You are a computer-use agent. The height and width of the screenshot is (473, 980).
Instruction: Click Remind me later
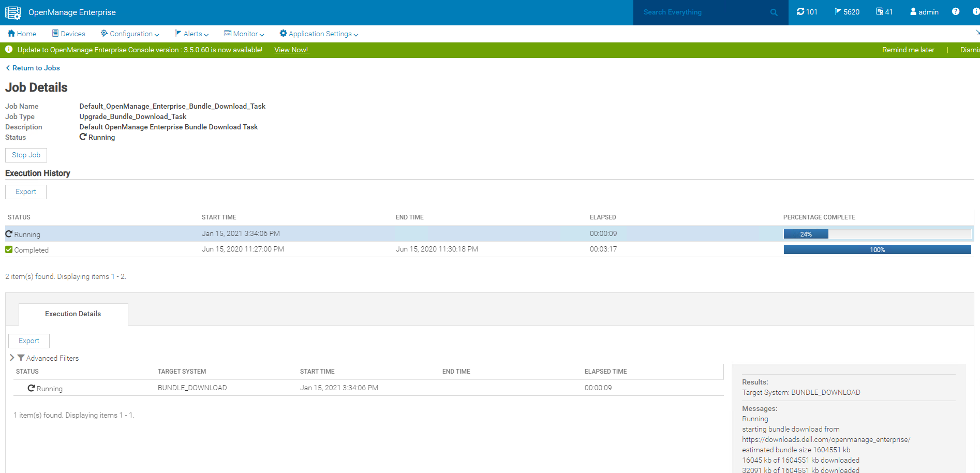point(908,50)
